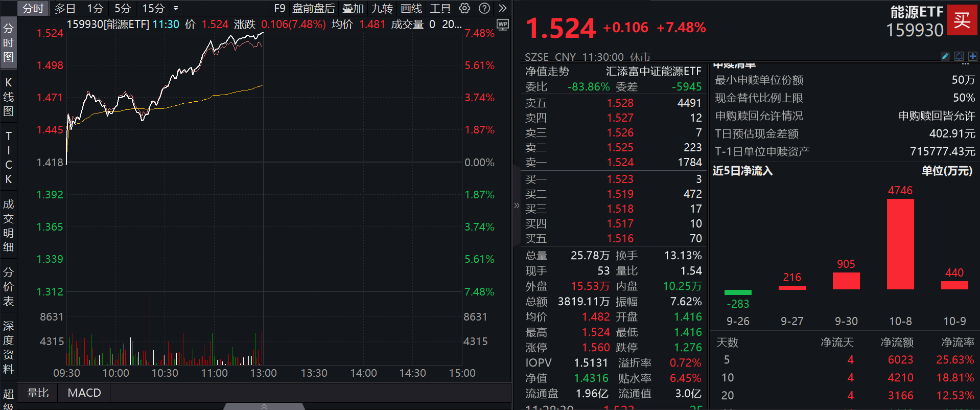Select the MACD indicator tab
The width and height of the screenshot is (980, 410).
click(84, 393)
